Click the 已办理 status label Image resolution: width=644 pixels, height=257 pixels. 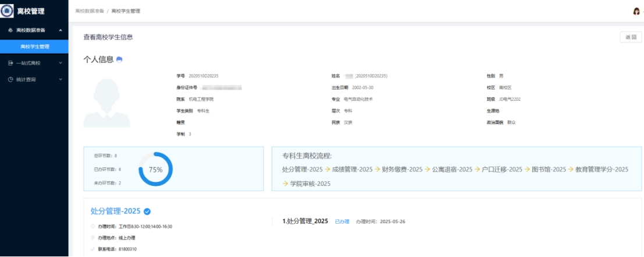(x=342, y=221)
